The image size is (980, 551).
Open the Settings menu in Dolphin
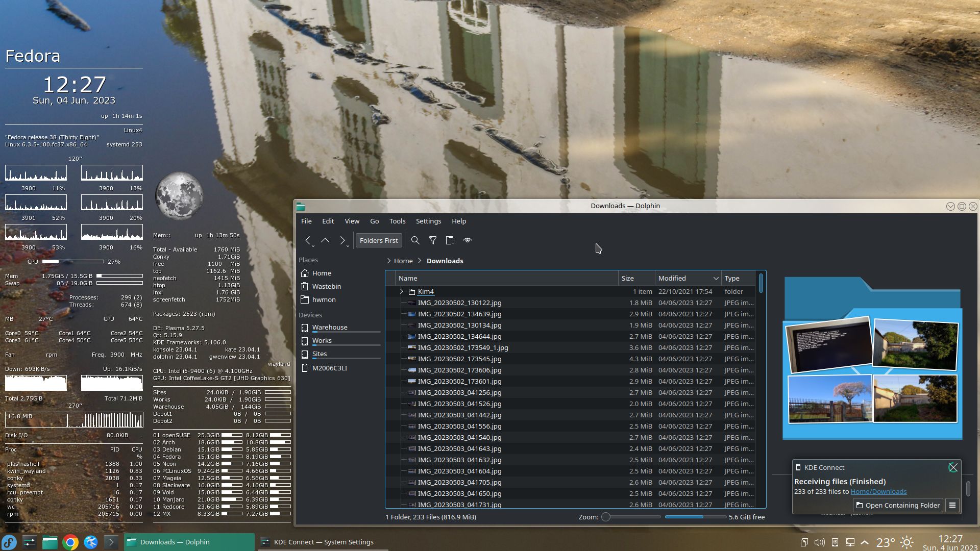[x=428, y=221]
